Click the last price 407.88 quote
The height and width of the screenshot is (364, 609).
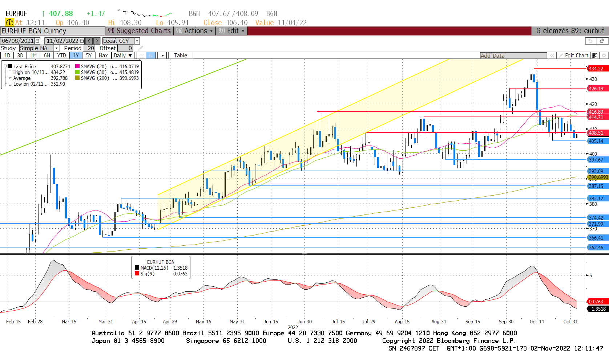tap(61, 13)
